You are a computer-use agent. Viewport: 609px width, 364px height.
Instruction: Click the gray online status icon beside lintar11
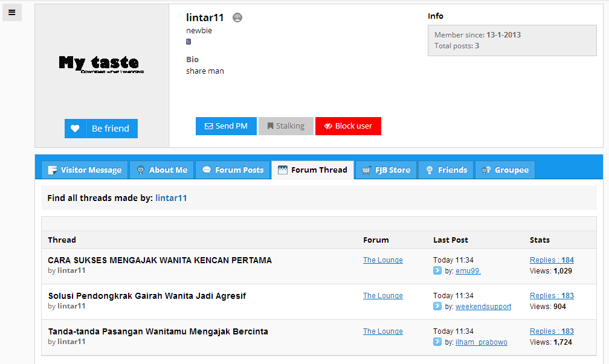pos(237,18)
